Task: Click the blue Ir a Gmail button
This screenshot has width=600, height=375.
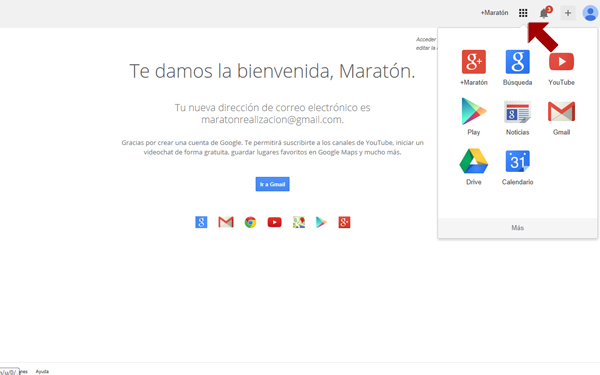Action: [x=272, y=184]
